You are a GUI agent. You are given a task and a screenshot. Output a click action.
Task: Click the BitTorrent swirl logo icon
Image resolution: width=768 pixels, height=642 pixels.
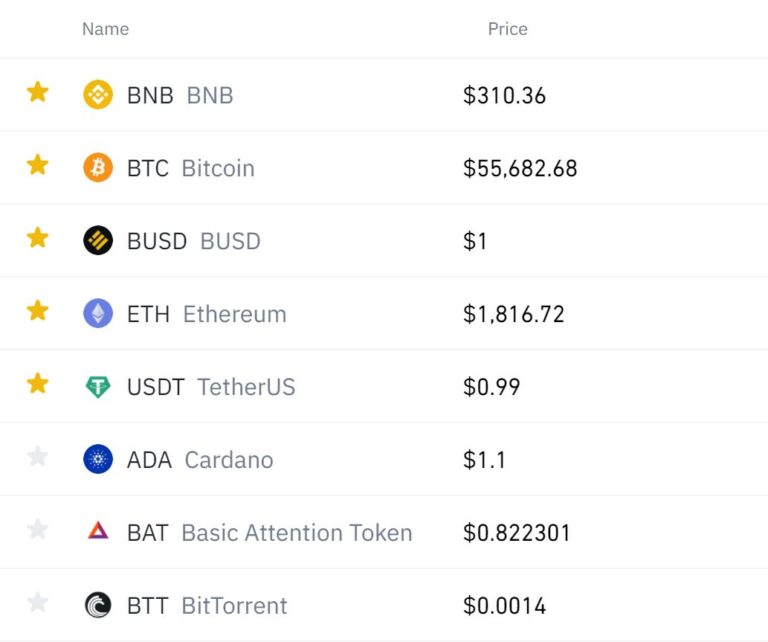(98, 605)
